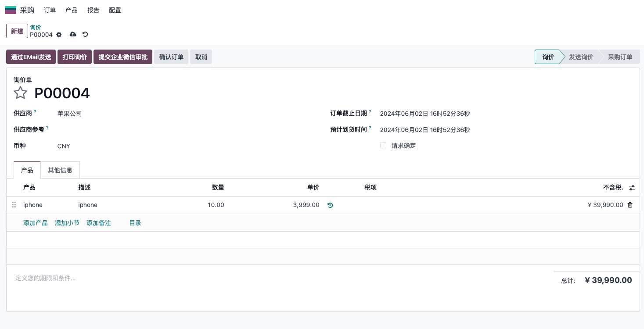The width and height of the screenshot is (644, 329).
Task: Open the 产品 menu in top bar
Action: pyautogui.click(x=72, y=10)
